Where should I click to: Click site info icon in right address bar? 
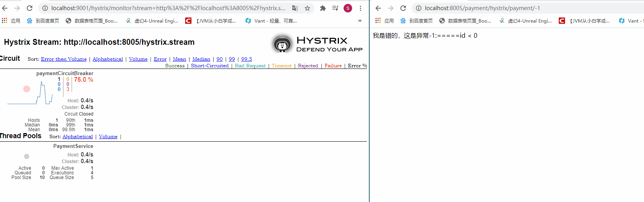tap(418, 8)
